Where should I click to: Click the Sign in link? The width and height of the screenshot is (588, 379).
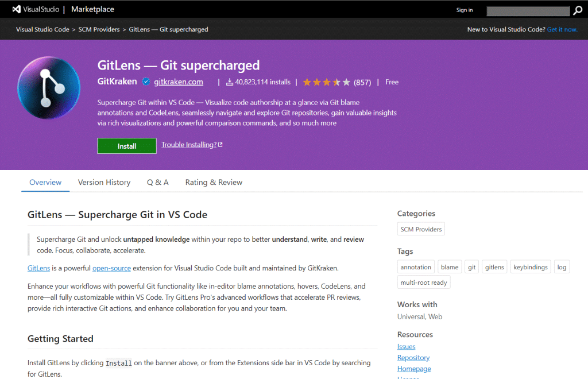tap(464, 10)
